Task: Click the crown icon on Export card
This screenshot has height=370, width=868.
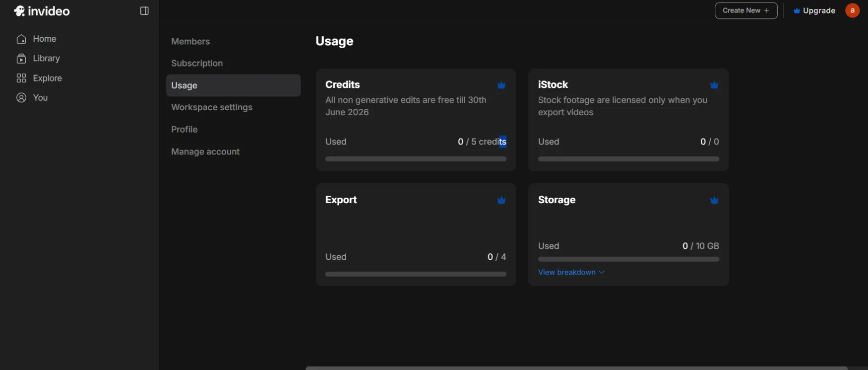Action: (501, 201)
